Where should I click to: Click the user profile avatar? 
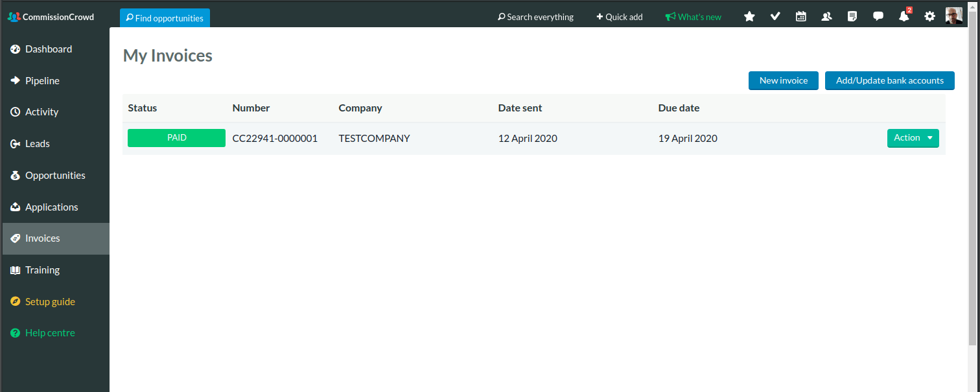pos(954,16)
